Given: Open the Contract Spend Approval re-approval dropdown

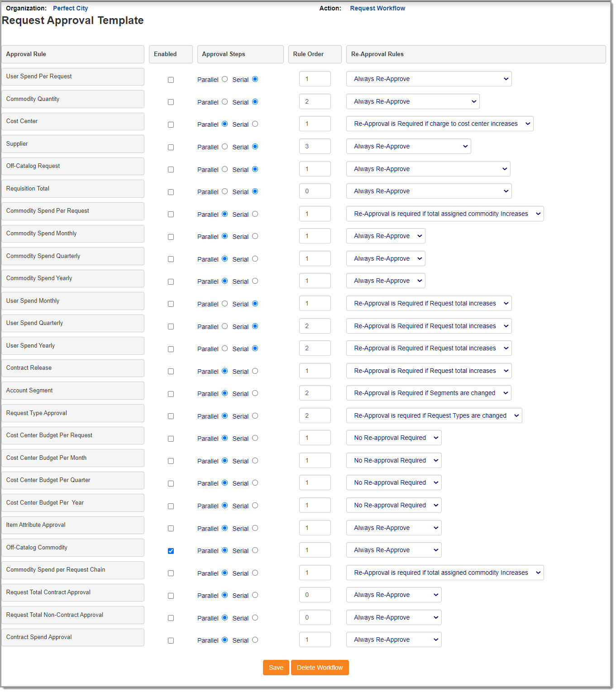Looking at the screenshot, I should (x=393, y=640).
